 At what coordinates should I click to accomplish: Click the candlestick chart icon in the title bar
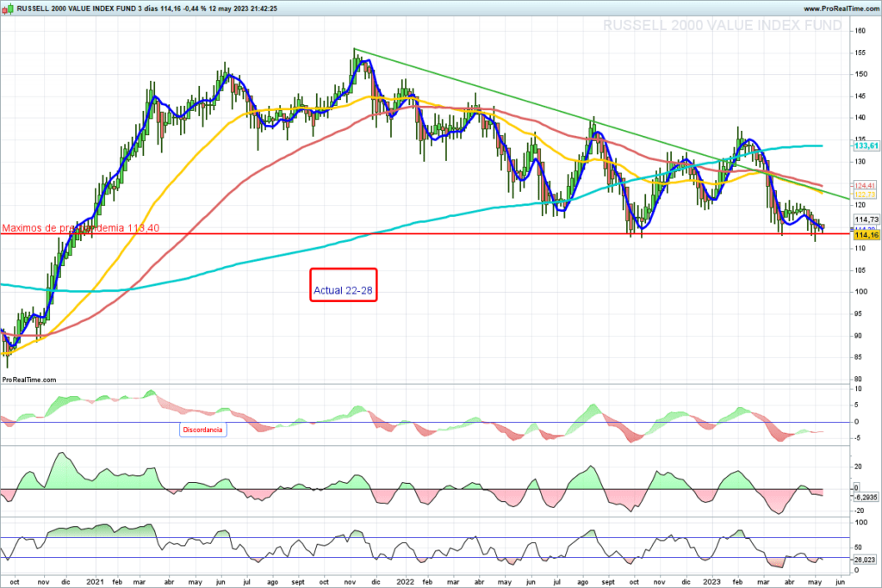(7, 9)
